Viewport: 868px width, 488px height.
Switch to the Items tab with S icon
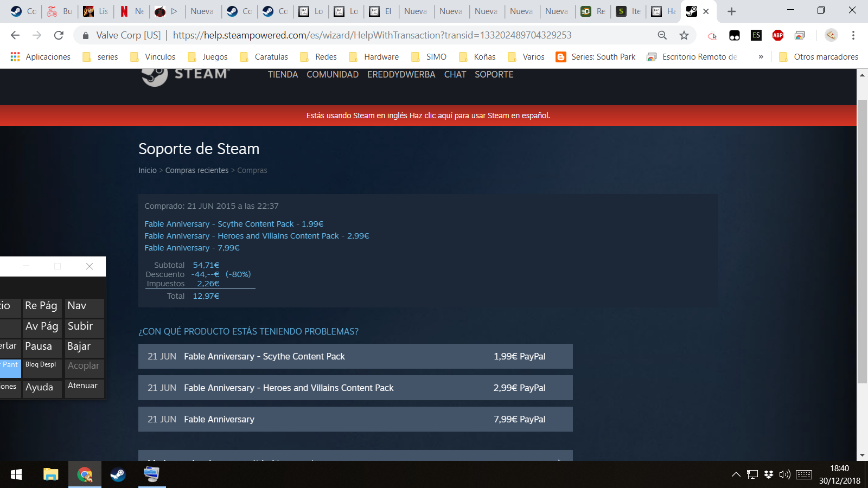coord(629,11)
